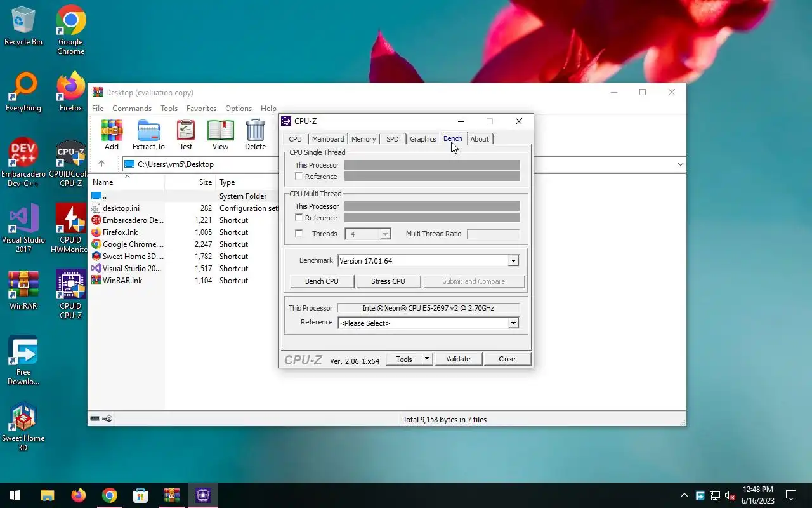Open the notification center icon
Screen dimensions: 812x508
pos(791,495)
